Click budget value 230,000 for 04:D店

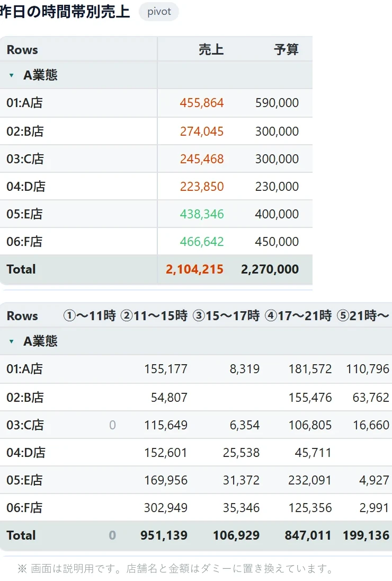point(277,187)
